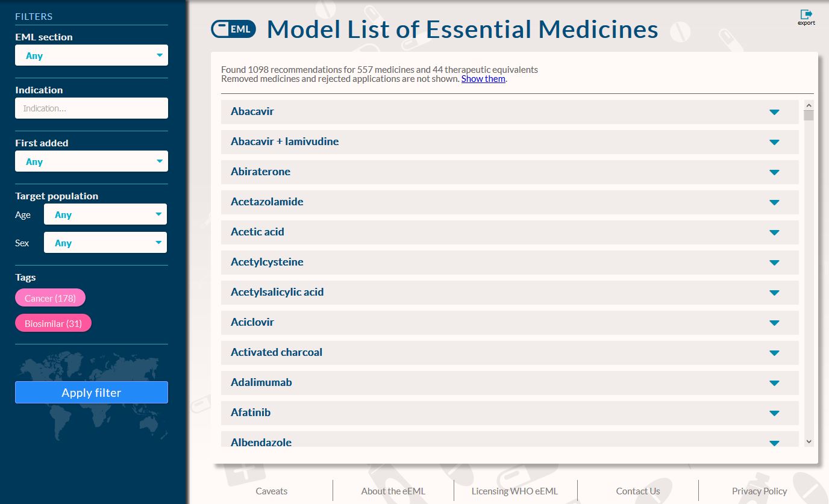Open the Age dropdown
The width and height of the screenshot is (829, 504).
click(105, 214)
